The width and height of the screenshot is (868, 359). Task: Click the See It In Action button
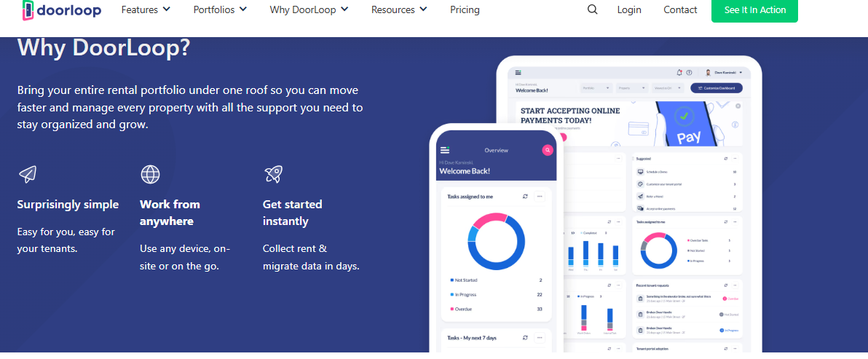pos(754,10)
